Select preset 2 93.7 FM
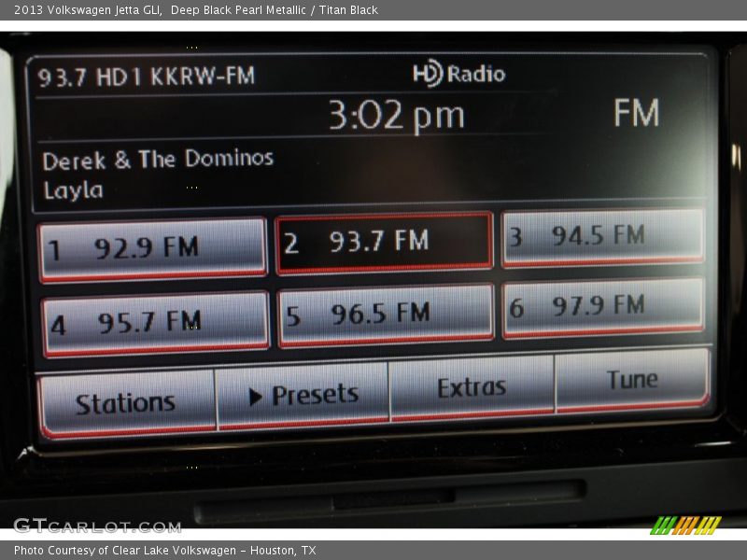747x560 pixels. tap(384, 243)
